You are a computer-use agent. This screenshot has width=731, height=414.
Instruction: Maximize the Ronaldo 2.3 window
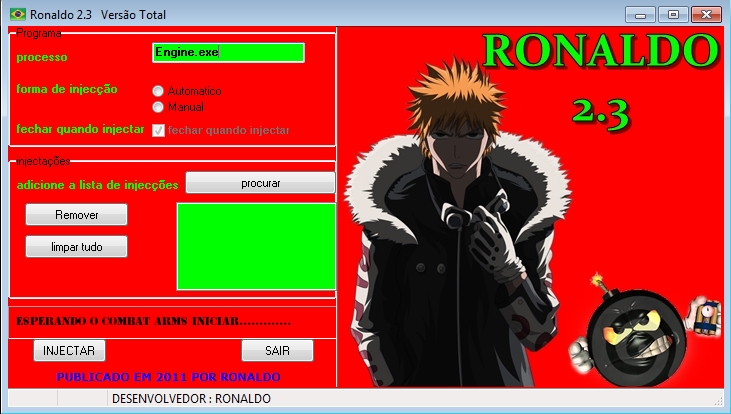pos(674,15)
